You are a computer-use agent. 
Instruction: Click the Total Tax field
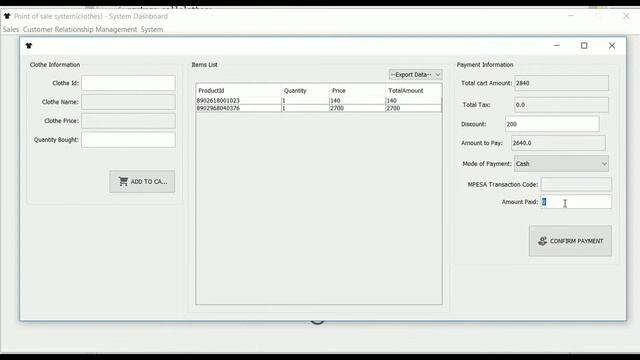(x=561, y=104)
